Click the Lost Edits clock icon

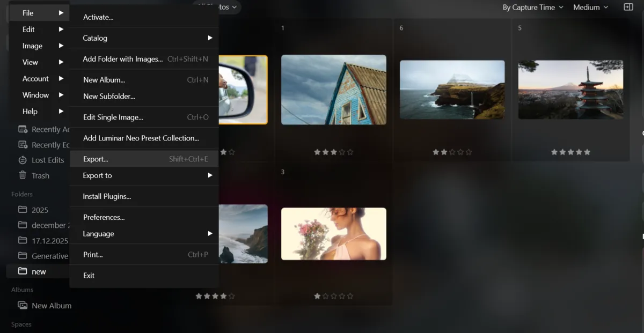[24, 160]
